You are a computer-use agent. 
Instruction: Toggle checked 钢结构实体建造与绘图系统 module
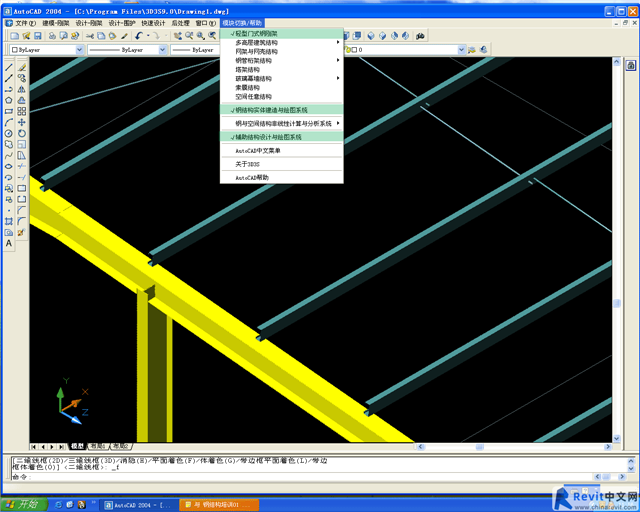282,110
